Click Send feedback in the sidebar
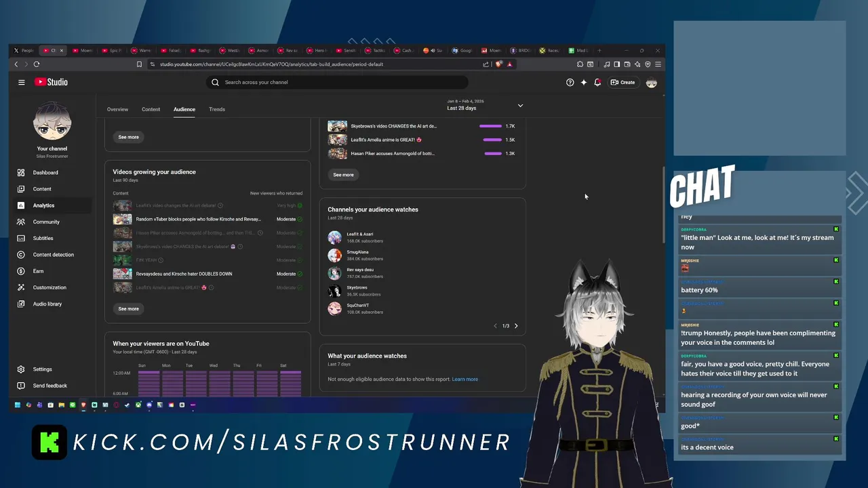868x488 pixels. click(x=52, y=386)
